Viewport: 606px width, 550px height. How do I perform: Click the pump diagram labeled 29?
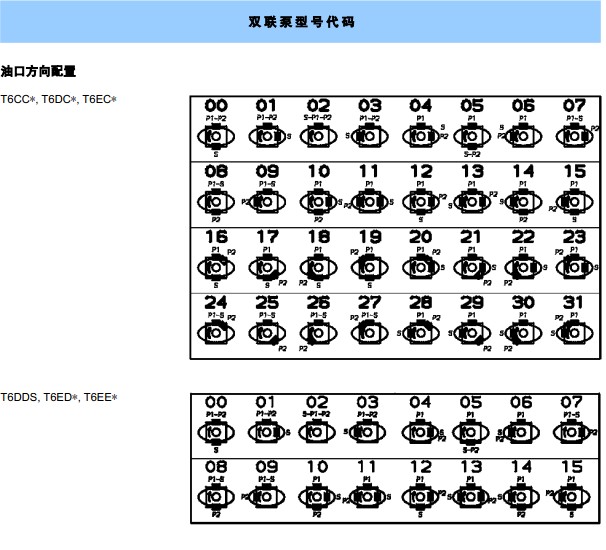click(472, 331)
